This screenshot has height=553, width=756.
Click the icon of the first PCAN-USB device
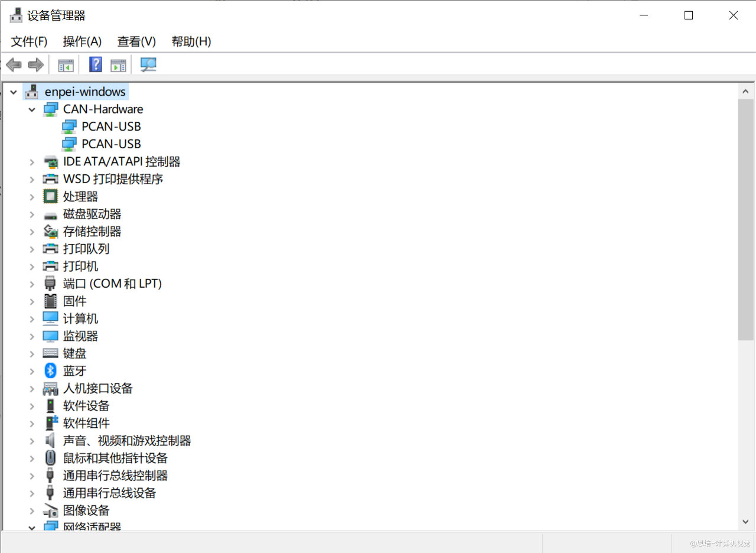69,126
